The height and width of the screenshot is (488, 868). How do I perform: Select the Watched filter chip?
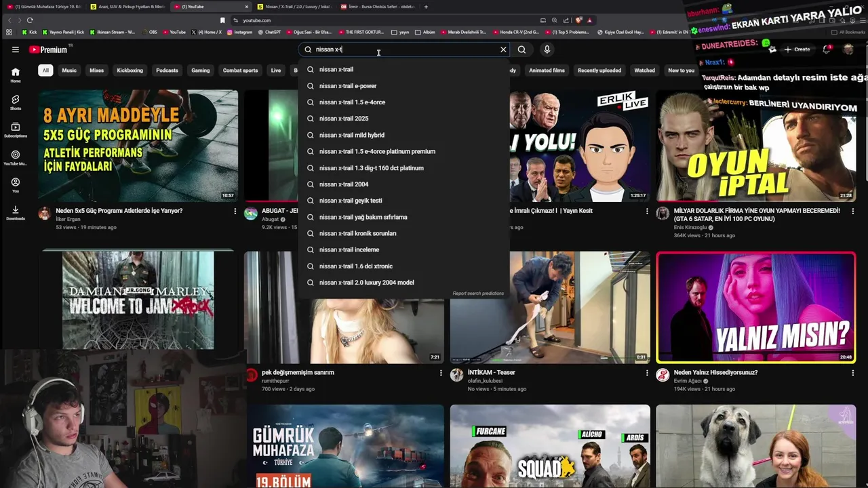pyautogui.click(x=644, y=70)
